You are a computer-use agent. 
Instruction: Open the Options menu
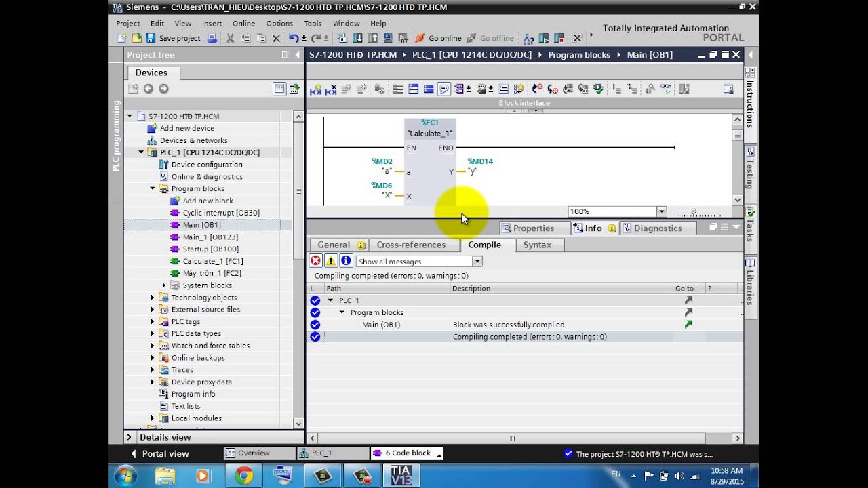point(279,23)
